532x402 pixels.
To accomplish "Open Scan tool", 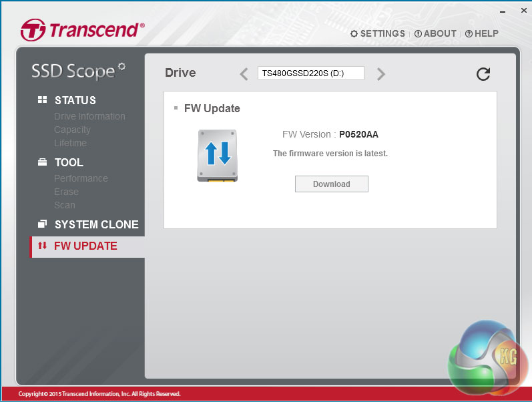I will coord(65,205).
